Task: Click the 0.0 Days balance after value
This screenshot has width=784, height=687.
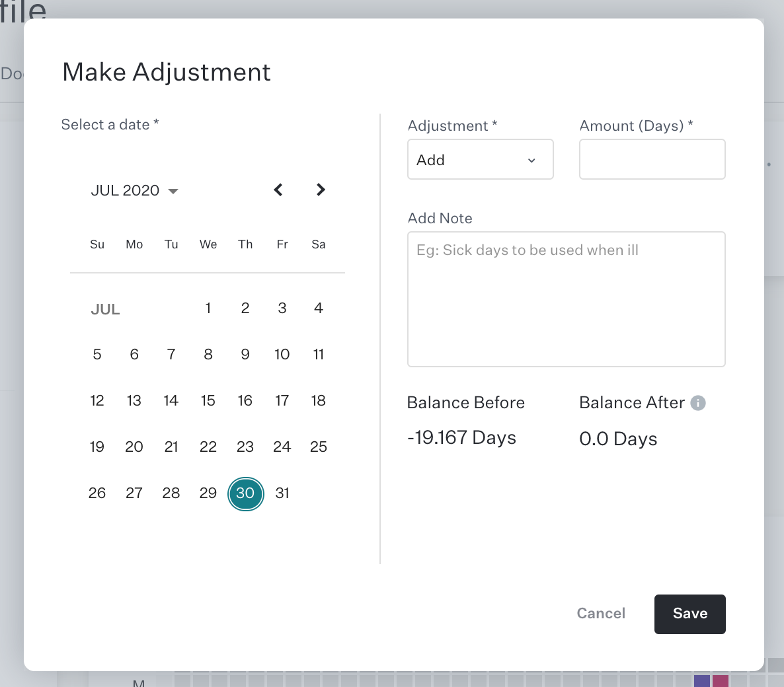Action: point(618,439)
